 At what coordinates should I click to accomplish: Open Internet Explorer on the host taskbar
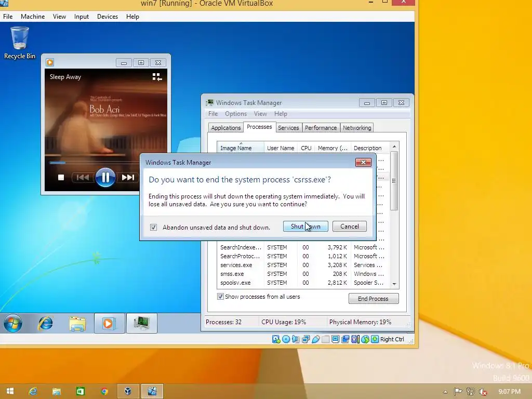(x=33, y=391)
